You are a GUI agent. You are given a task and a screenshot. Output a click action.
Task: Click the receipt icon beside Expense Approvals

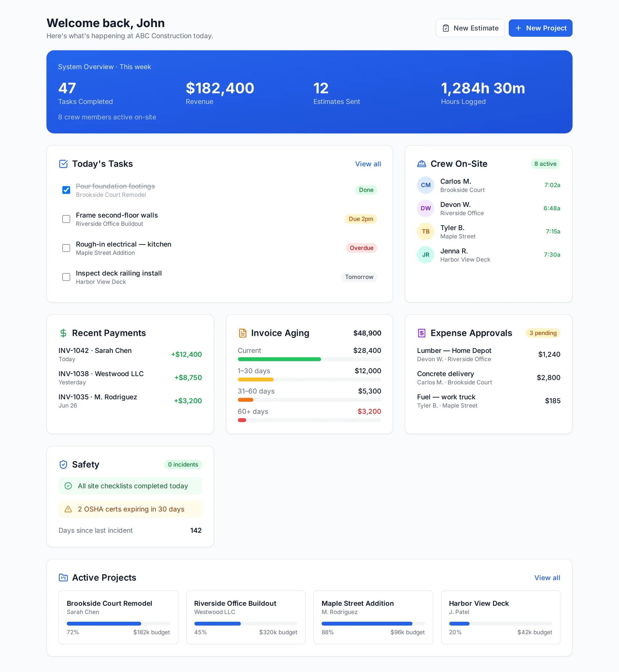[x=421, y=333]
